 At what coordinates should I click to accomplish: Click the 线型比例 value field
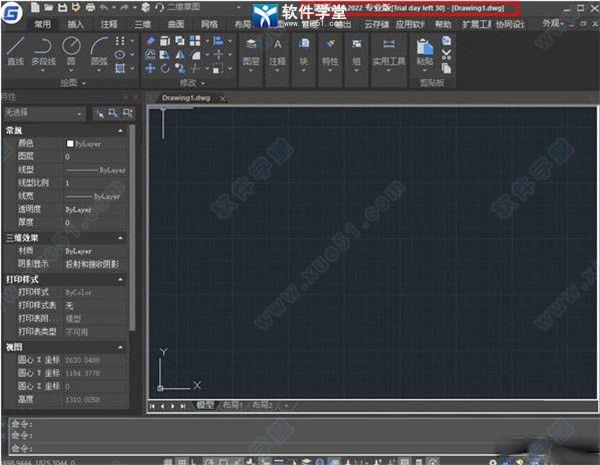click(x=95, y=184)
